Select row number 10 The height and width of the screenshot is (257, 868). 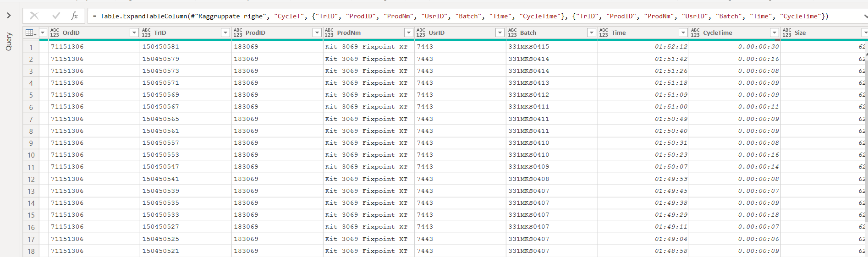tap(31, 155)
